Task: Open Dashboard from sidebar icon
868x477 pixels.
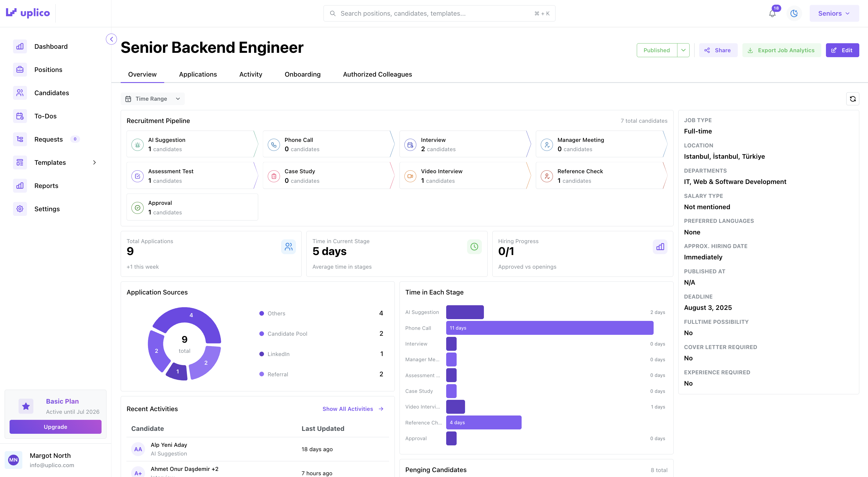Action: click(20, 46)
